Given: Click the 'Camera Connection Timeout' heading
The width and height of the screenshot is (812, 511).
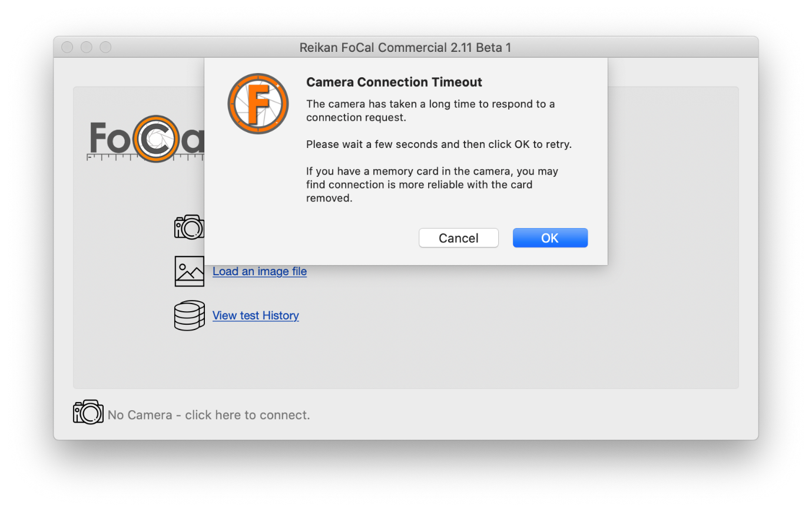Looking at the screenshot, I should tap(394, 82).
